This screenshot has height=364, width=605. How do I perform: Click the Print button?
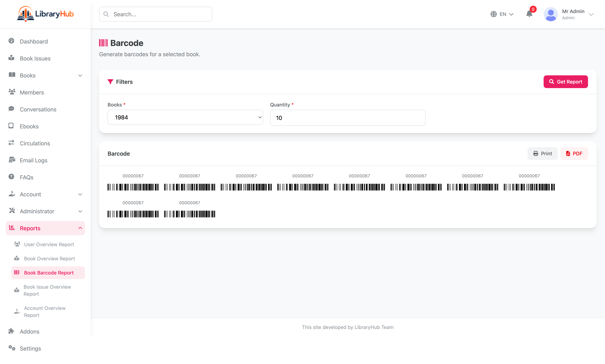point(542,154)
